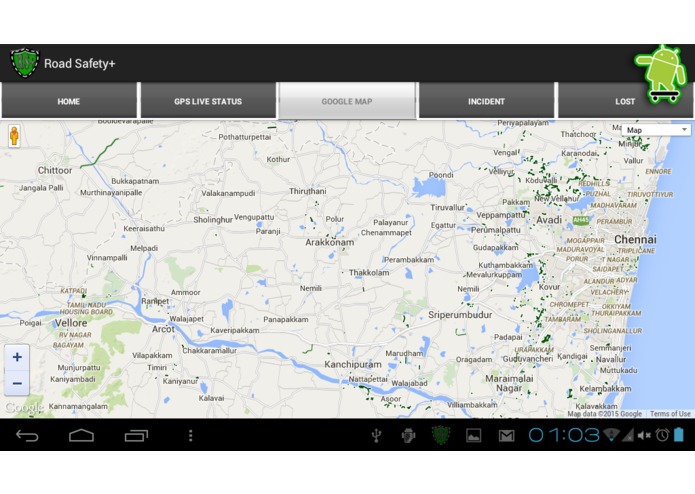
Task: Click the Android skateboard mascot icon
Action: pos(662,74)
